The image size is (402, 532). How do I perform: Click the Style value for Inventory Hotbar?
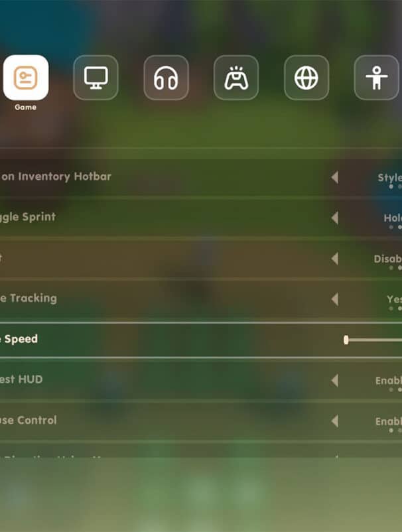[x=390, y=178]
